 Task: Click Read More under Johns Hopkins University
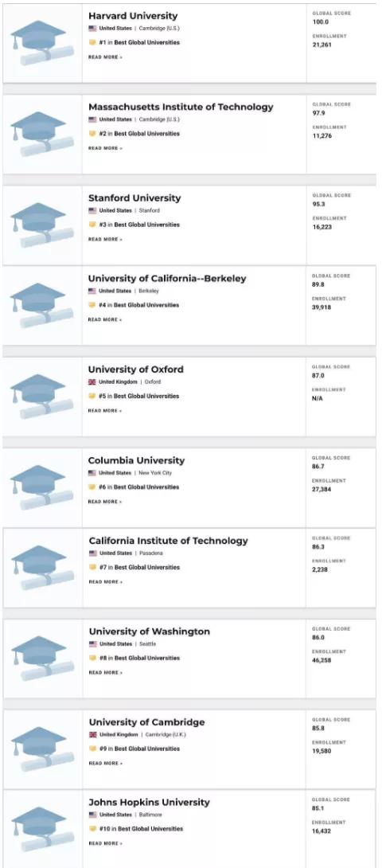pyautogui.click(x=106, y=843)
